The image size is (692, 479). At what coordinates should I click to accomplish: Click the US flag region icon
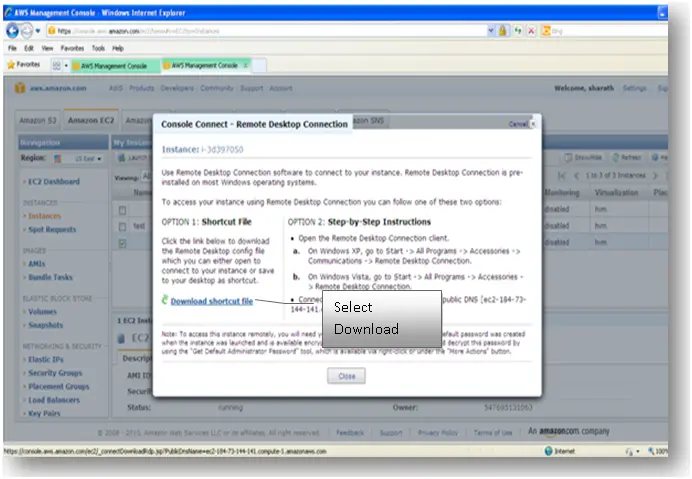click(57, 158)
